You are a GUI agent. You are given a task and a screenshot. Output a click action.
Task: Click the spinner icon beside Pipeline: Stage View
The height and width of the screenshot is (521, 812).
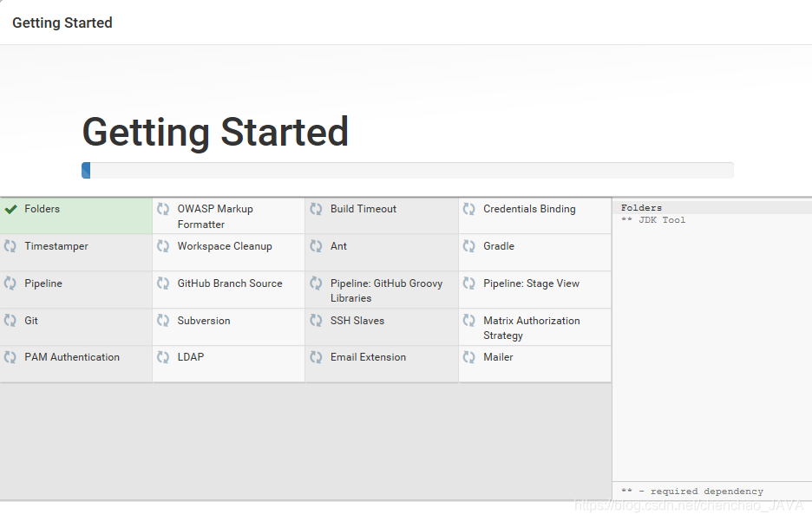[469, 283]
